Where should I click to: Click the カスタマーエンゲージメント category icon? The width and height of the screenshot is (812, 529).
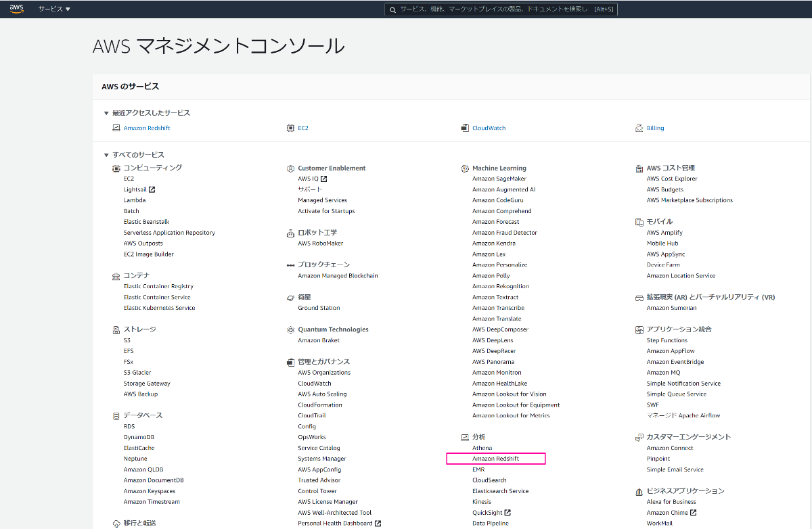pyautogui.click(x=639, y=437)
